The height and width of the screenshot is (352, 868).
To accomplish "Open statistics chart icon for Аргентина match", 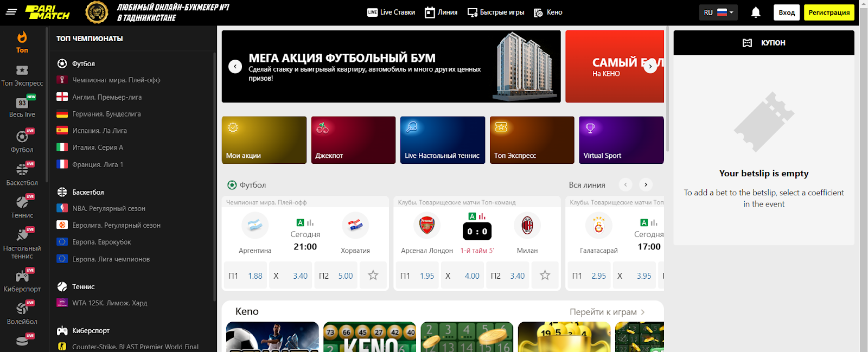I will click(310, 222).
